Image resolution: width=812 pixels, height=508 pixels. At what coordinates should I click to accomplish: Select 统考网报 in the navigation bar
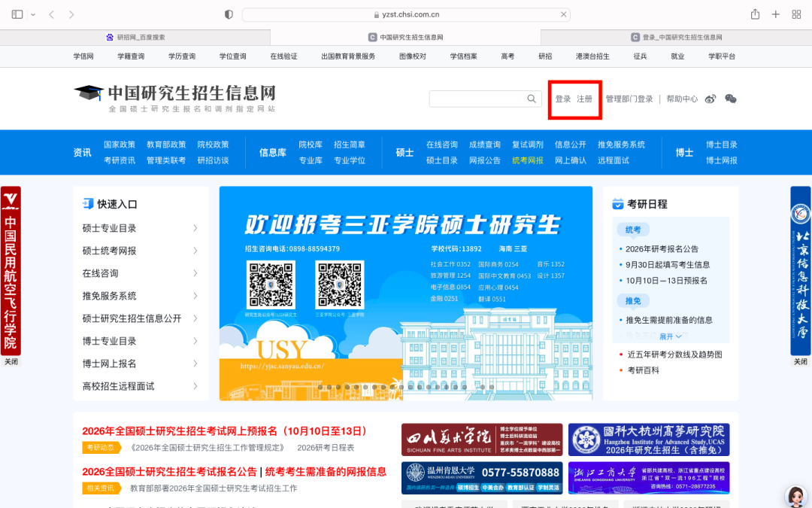527,160
